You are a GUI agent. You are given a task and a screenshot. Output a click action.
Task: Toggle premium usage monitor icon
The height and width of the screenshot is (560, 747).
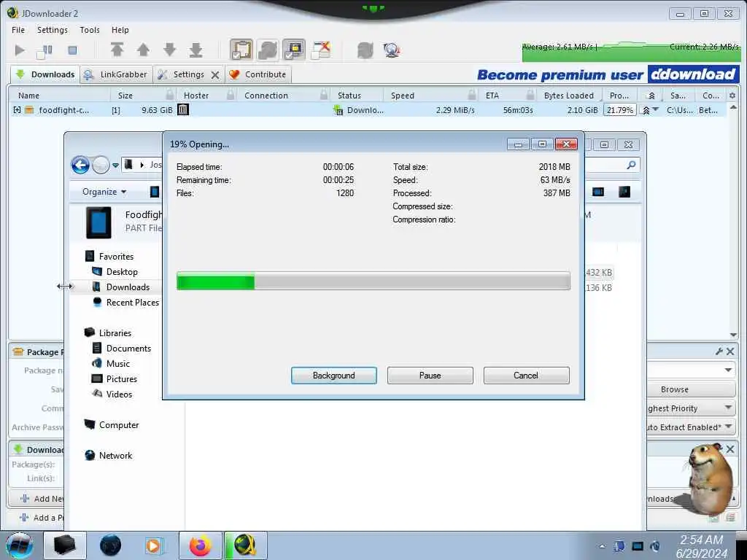tap(294, 50)
